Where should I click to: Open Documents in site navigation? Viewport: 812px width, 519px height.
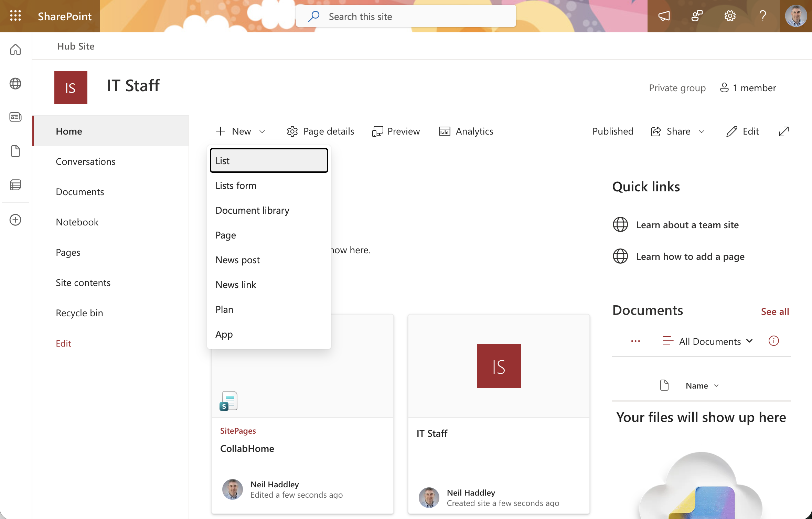point(111,192)
